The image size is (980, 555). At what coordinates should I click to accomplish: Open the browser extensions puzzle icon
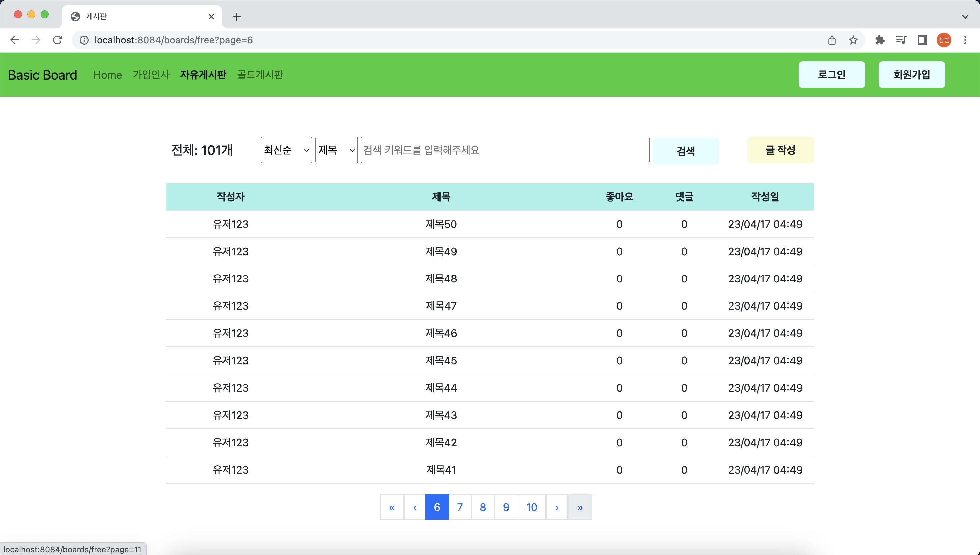(x=880, y=40)
